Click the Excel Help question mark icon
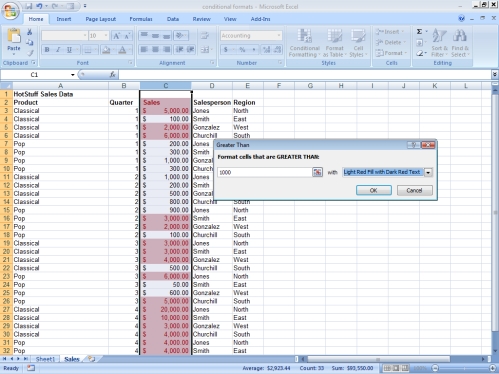 [x=461, y=19]
